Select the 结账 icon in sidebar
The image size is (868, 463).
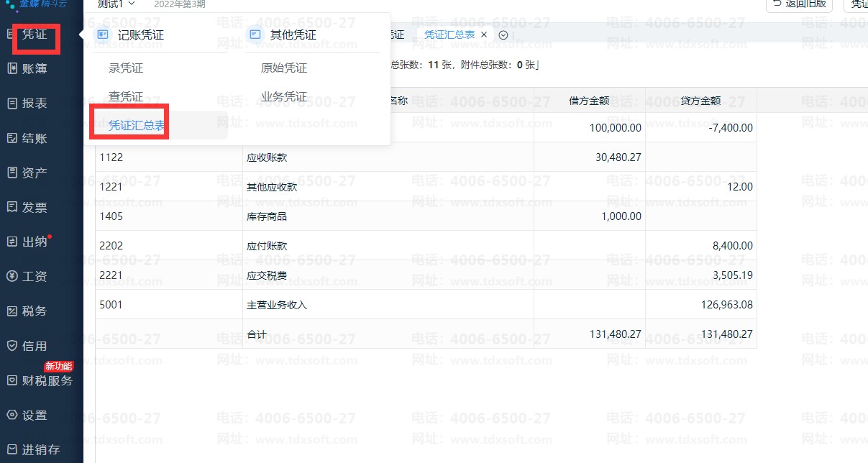(12, 138)
